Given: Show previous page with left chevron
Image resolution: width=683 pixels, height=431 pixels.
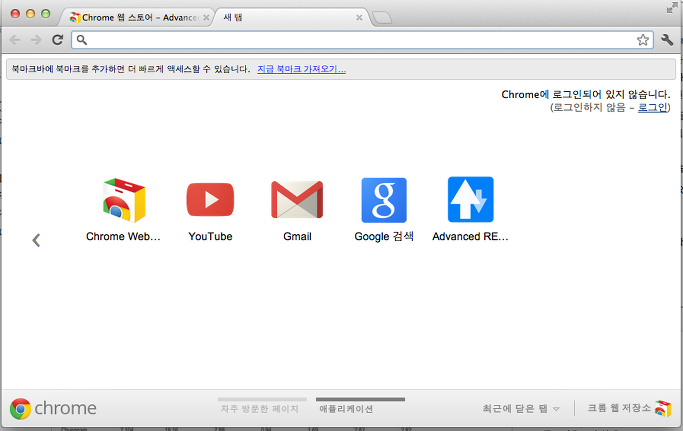Looking at the screenshot, I should (36, 240).
